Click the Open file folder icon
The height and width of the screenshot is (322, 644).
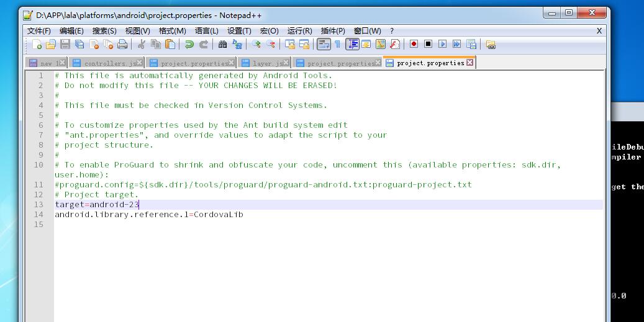(51, 44)
